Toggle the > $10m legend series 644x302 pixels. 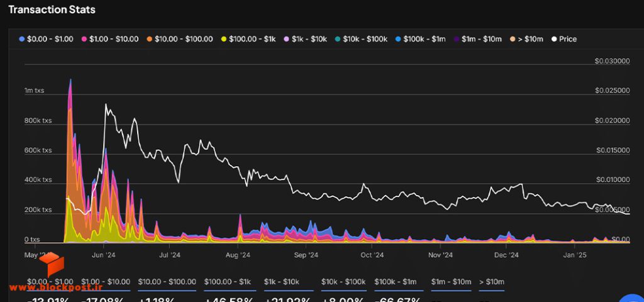click(526, 39)
